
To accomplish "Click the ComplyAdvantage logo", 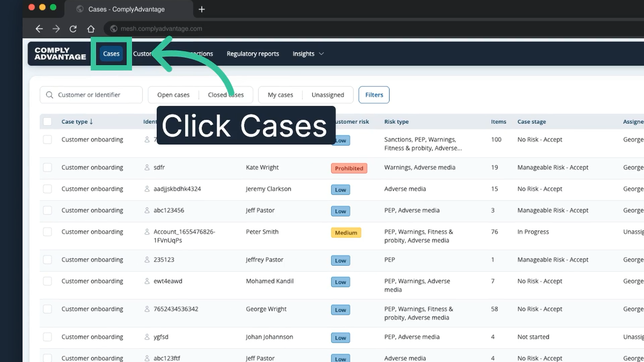I will click(x=60, y=54).
